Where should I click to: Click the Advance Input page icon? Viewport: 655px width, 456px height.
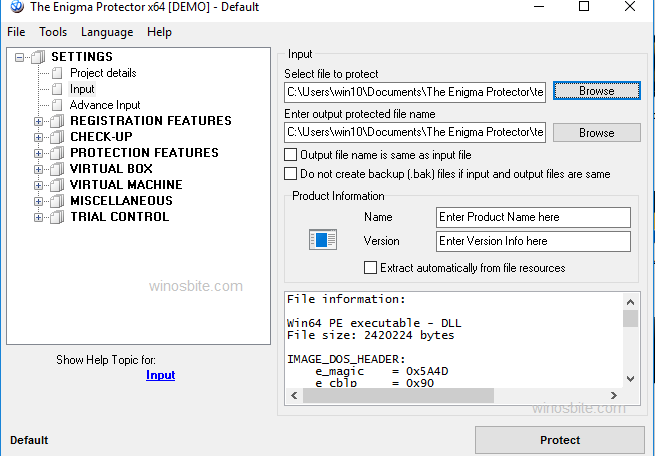pos(57,105)
